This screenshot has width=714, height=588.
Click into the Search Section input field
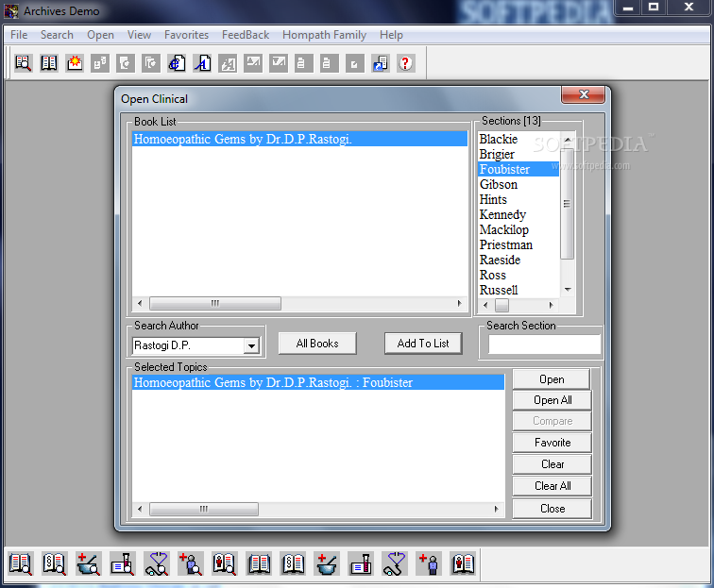(544, 344)
